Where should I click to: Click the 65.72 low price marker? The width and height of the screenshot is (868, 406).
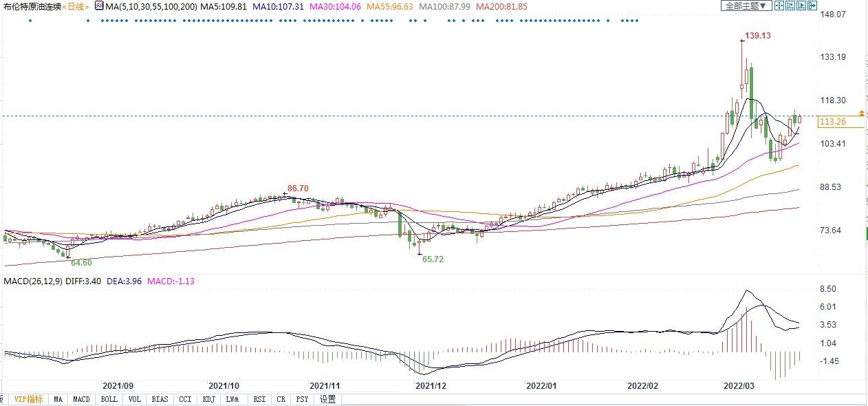tap(433, 259)
